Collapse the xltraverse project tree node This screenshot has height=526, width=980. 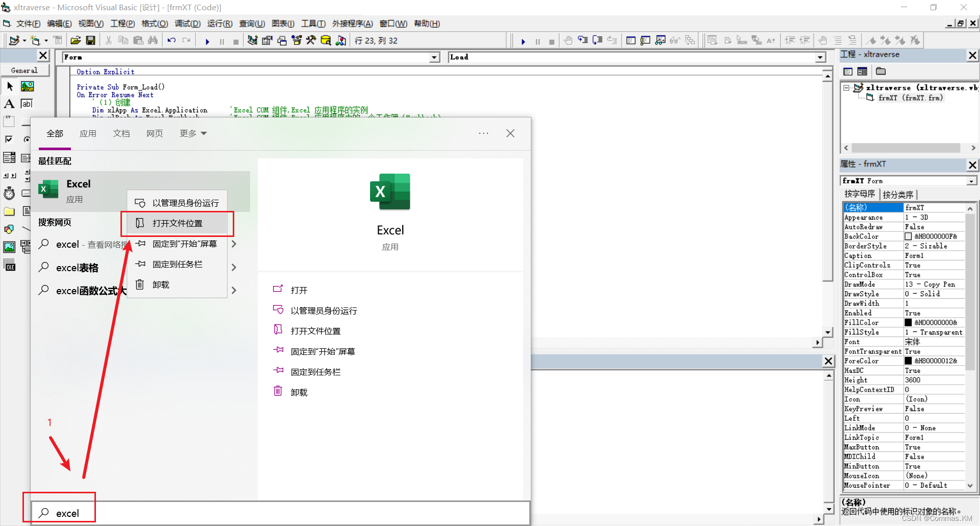point(846,88)
